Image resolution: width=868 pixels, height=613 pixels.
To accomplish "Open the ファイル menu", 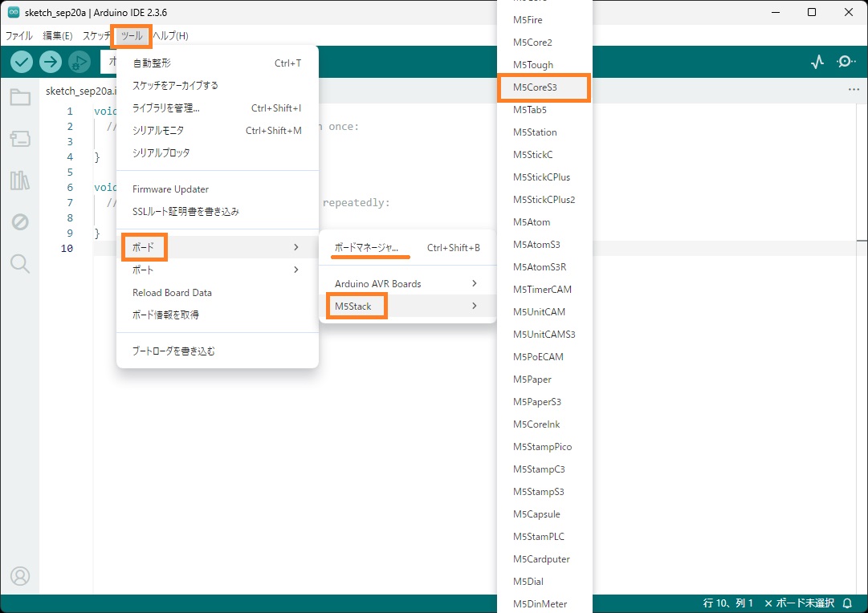I will pyautogui.click(x=19, y=36).
